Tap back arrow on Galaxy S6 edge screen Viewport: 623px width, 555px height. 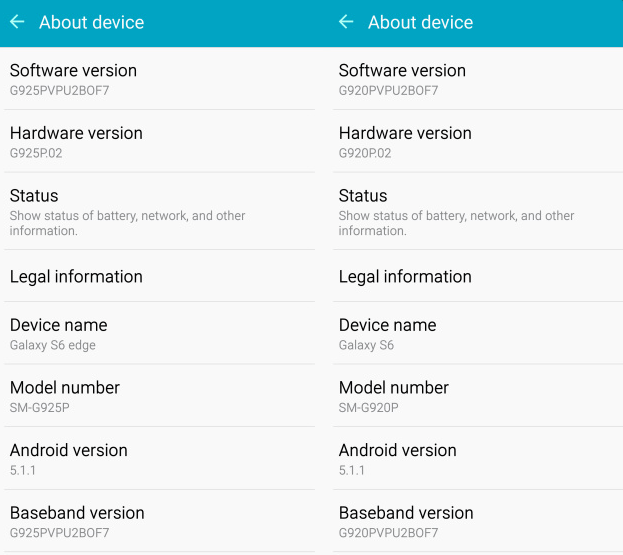coord(17,22)
